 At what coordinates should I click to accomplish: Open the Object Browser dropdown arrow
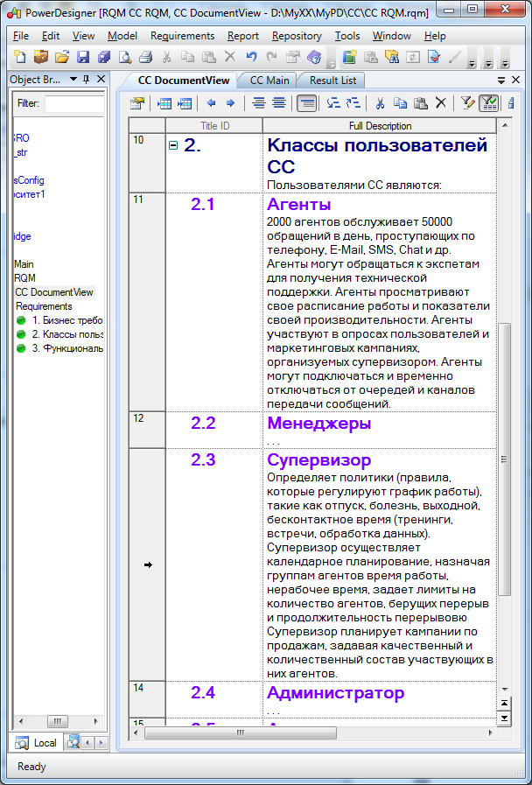click(73, 79)
